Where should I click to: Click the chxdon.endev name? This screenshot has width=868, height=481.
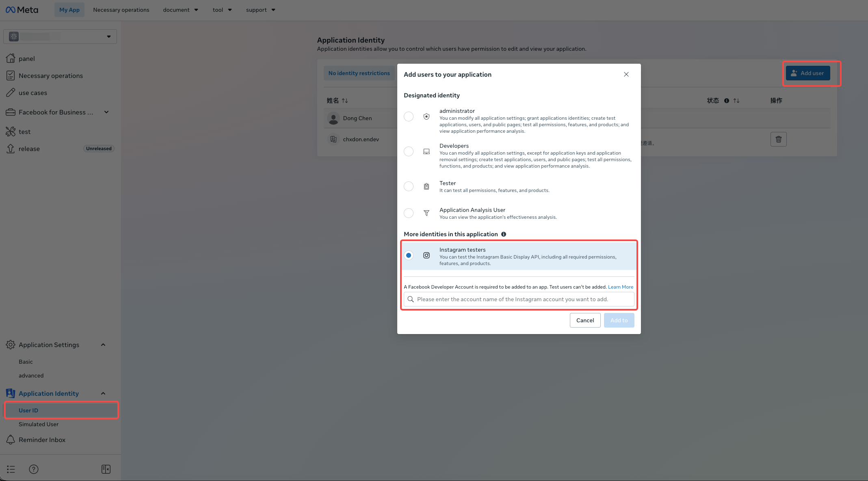361,139
